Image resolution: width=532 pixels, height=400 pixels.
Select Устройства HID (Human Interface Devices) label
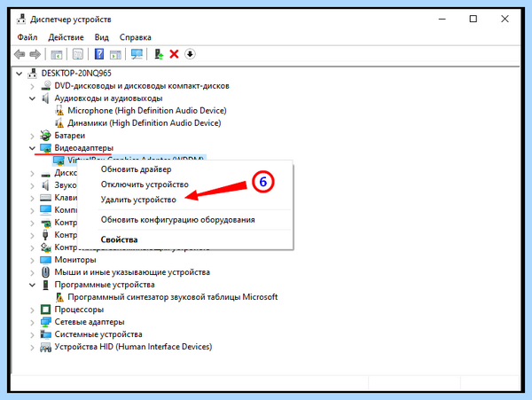click(133, 347)
